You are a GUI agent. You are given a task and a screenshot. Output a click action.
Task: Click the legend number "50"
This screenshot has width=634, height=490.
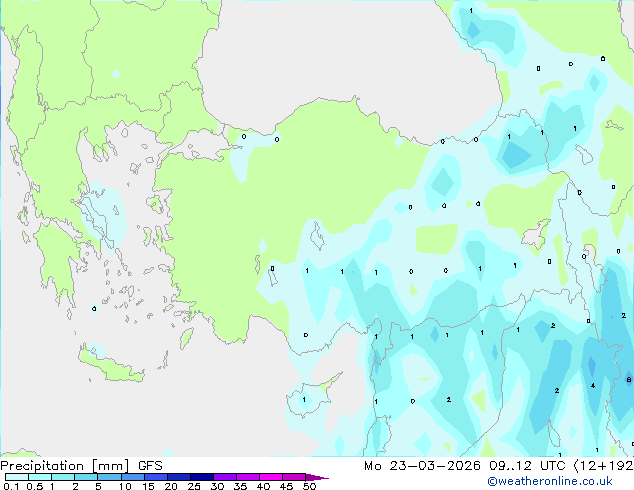tap(309, 486)
